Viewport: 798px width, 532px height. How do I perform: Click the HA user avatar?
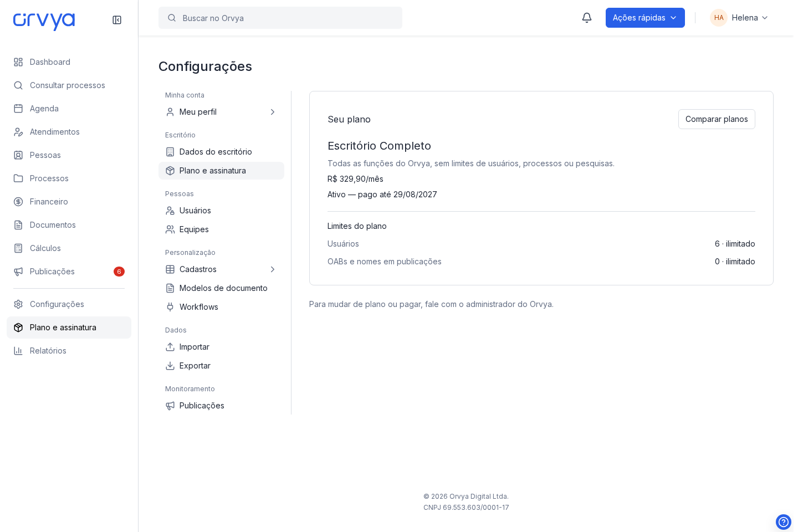719,18
